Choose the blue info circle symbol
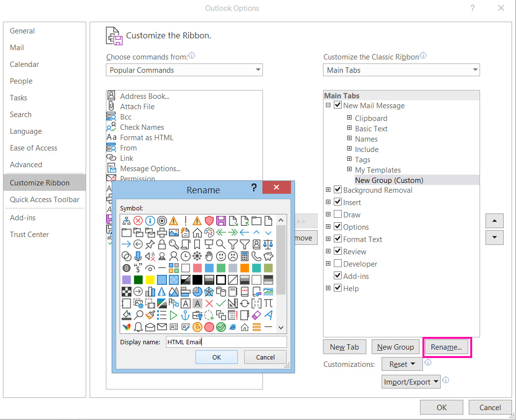The height and width of the screenshot is (420, 516). coord(150,220)
